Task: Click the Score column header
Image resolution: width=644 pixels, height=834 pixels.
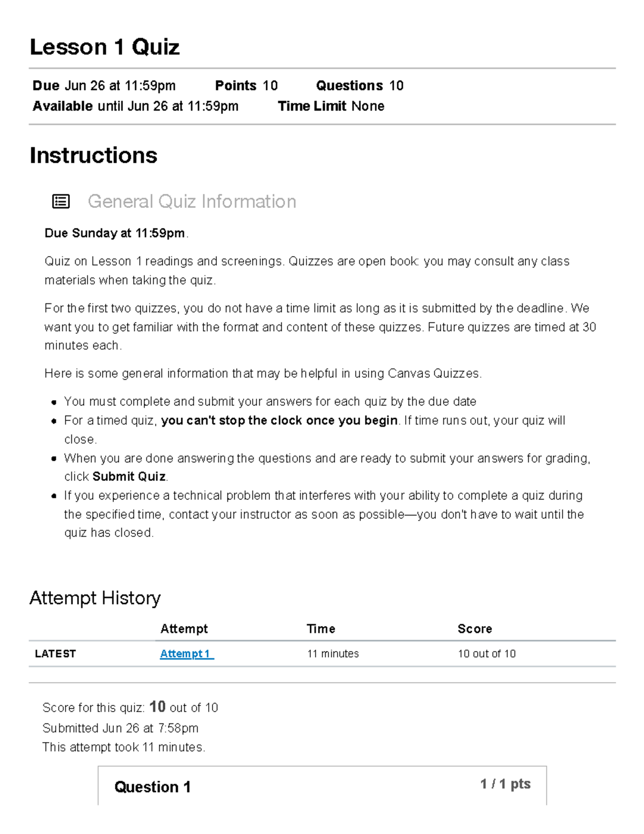Action: pos(475,629)
